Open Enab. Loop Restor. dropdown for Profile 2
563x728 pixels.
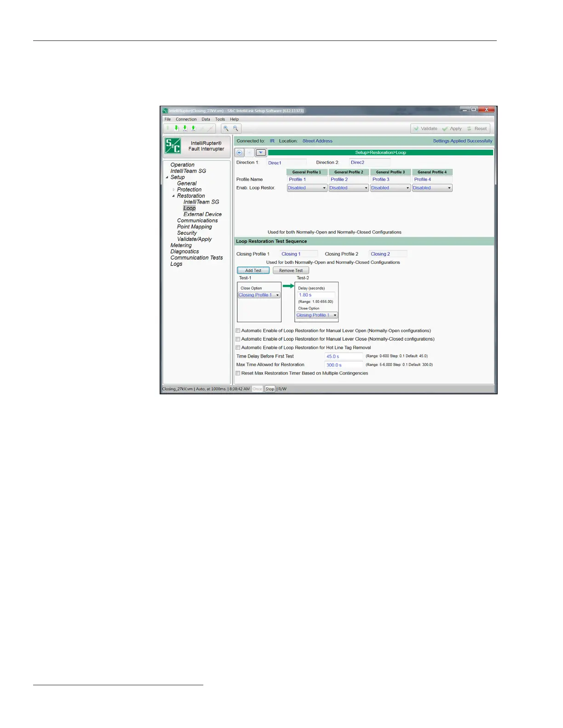(x=349, y=188)
